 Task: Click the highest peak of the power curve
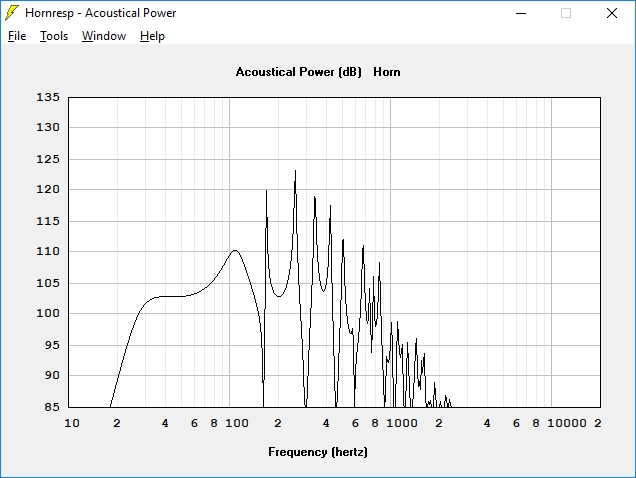(x=295, y=171)
